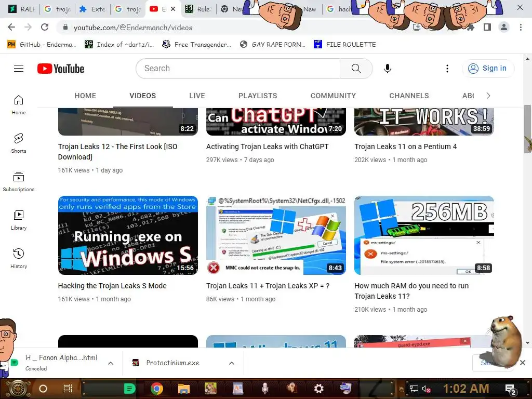Viewport: 532px width, 399px height.
Task: Open the GitHub - Enderma... bookmark
Action: (42, 45)
